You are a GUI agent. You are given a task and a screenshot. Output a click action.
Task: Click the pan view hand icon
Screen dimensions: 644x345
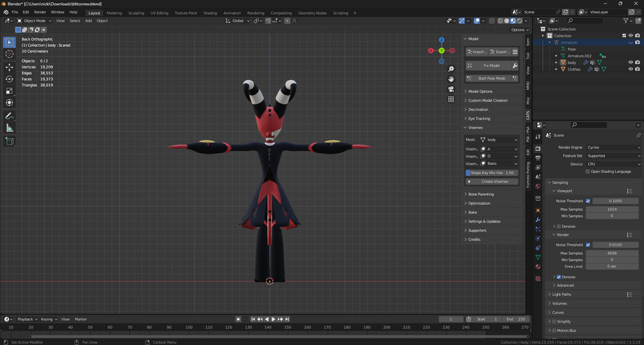tap(451, 79)
